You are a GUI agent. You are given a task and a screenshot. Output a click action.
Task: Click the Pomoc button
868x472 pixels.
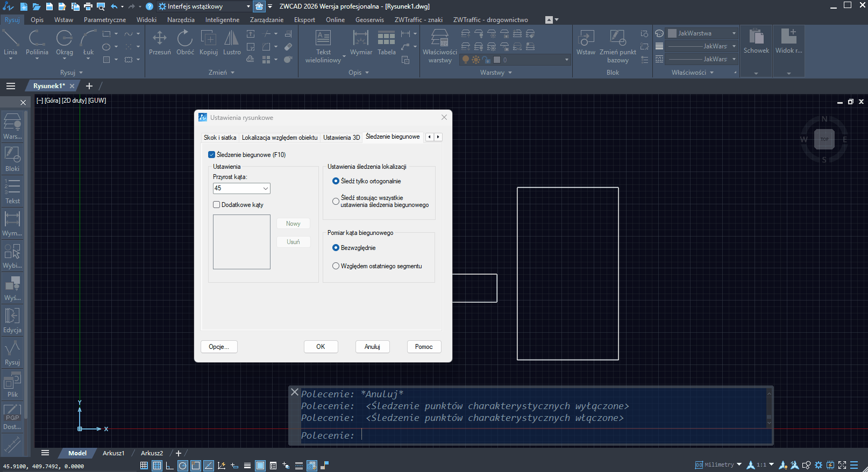pyautogui.click(x=424, y=347)
